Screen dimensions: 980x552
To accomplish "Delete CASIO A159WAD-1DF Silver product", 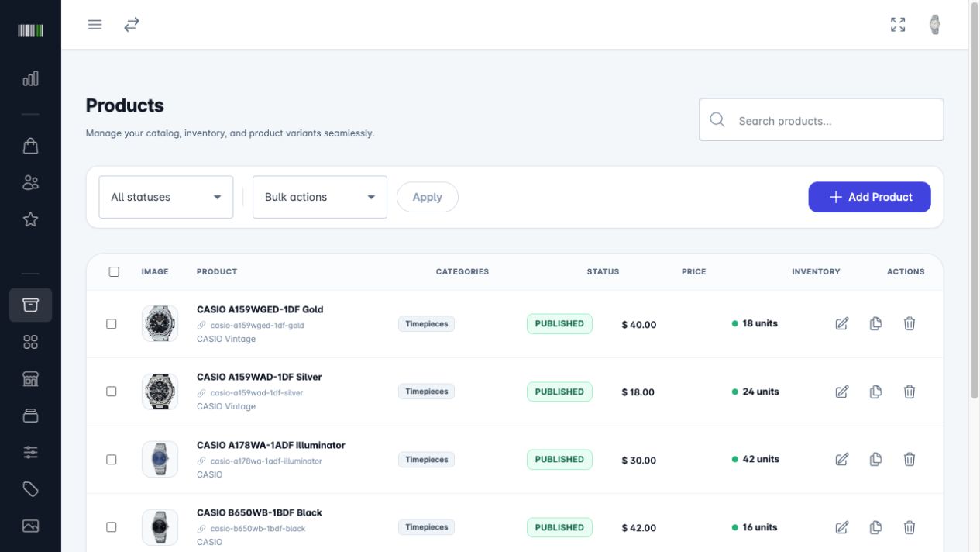I will pyautogui.click(x=910, y=392).
